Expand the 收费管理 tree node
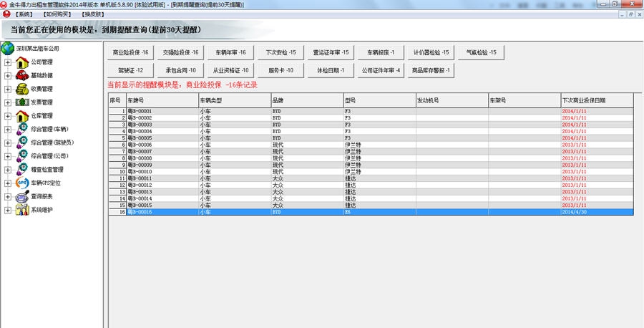This screenshot has height=328, width=644. tap(8, 90)
